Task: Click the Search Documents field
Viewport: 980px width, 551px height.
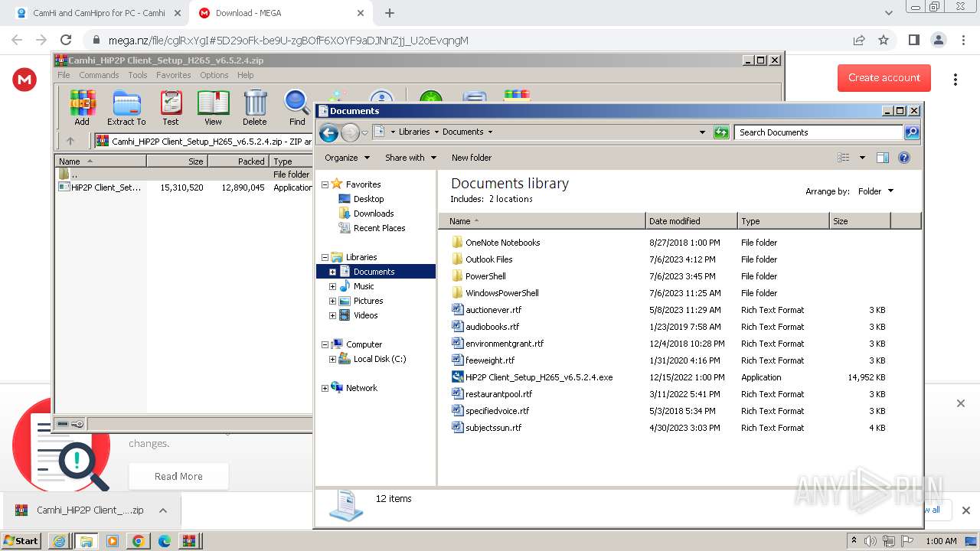Action: [818, 132]
